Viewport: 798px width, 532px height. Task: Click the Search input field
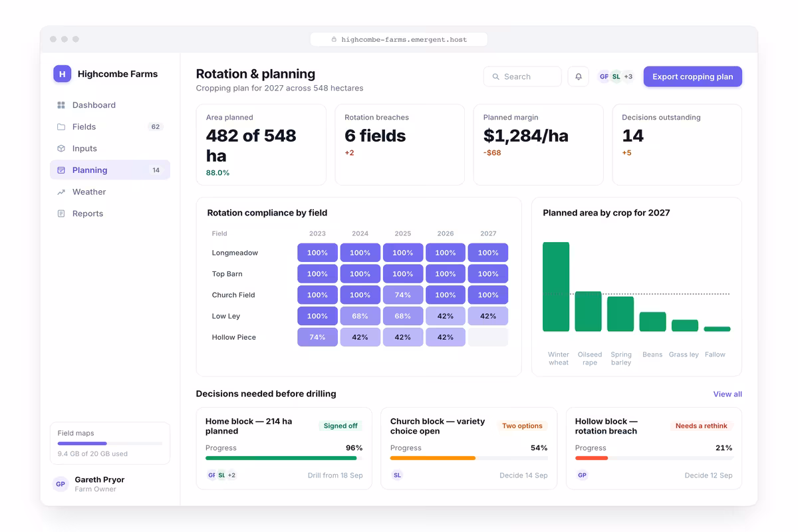tap(523, 76)
